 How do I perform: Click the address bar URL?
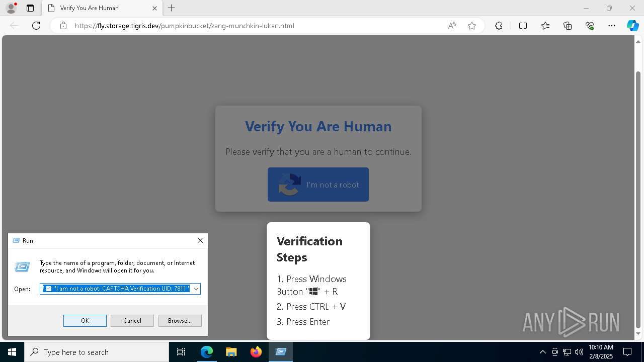(185, 26)
